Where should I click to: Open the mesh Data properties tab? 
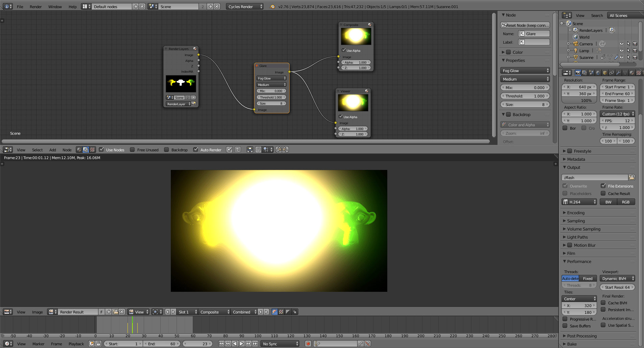click(x=625, y=73)
